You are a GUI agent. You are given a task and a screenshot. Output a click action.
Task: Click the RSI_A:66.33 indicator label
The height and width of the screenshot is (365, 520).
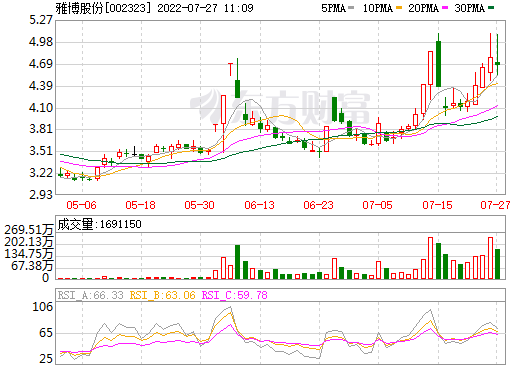pos(90,295)
